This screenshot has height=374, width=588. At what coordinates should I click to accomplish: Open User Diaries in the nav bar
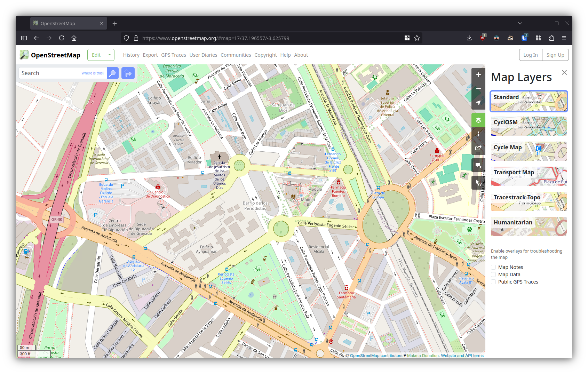click(x=203, y=55)
